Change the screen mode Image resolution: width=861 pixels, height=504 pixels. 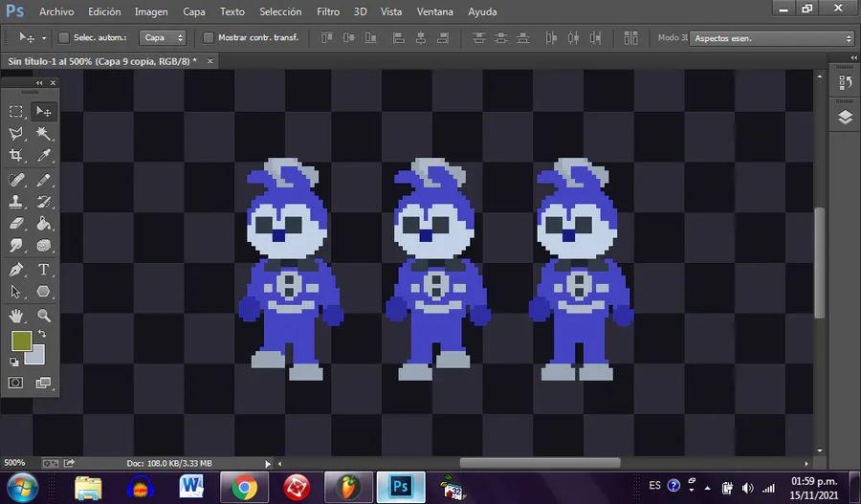point(44,383)
